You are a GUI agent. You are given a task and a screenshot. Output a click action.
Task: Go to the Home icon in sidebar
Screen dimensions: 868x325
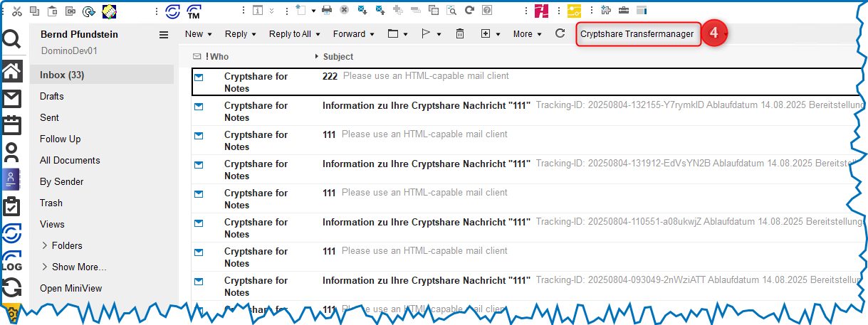[x=11, y=70]
